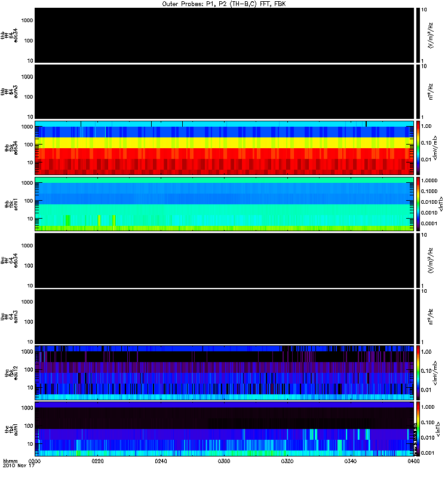Click the "thb fbk scm1" y-axis label
The image size is (448, 478).
(x=11, y=204)
